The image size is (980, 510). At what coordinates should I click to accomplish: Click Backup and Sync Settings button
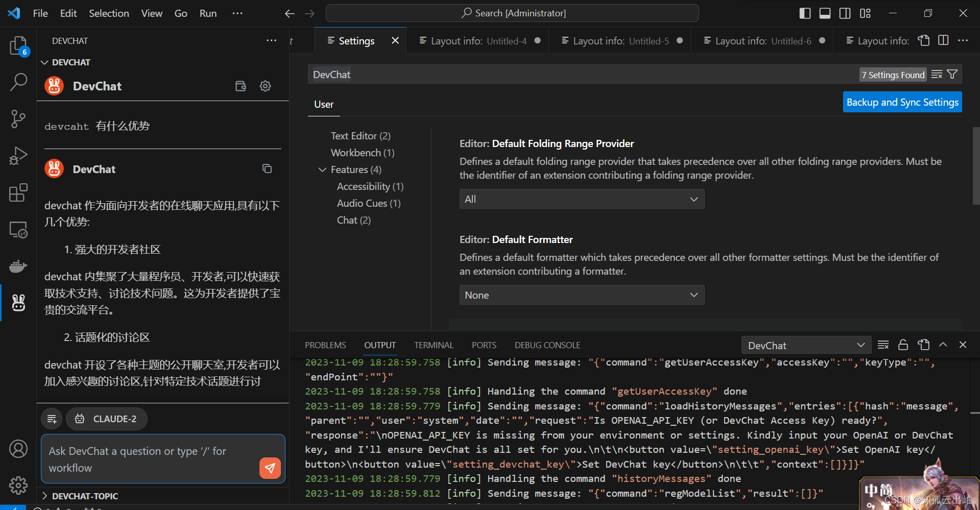click(x=902, y=102)
